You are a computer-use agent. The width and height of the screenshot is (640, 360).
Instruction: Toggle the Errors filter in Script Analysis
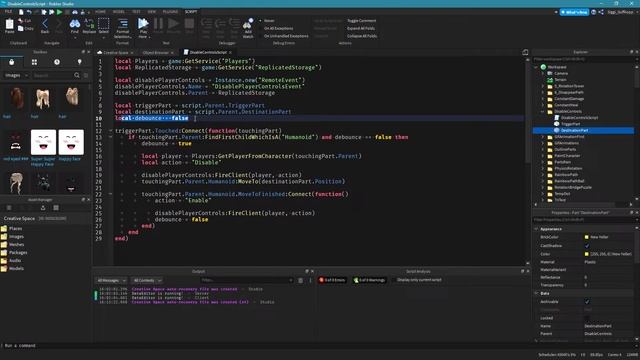pyautogui.click(x=332, y=280)
